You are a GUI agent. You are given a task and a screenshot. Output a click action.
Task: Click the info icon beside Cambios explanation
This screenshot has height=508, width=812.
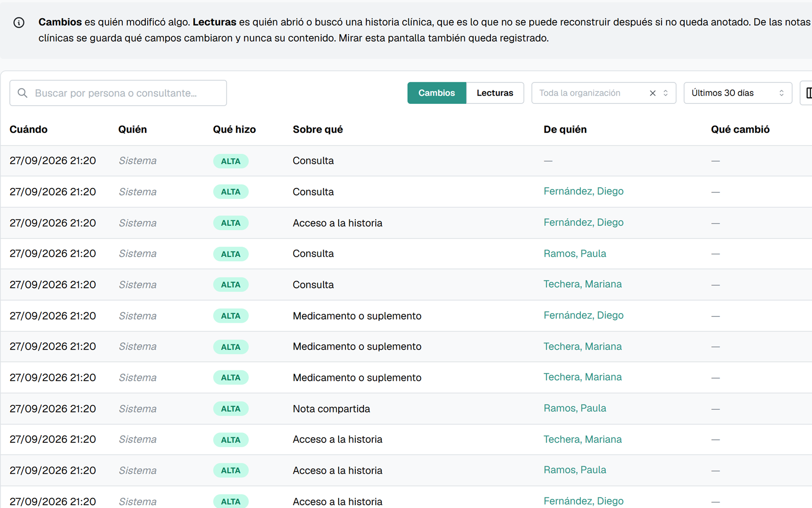[x=19, y=23]
